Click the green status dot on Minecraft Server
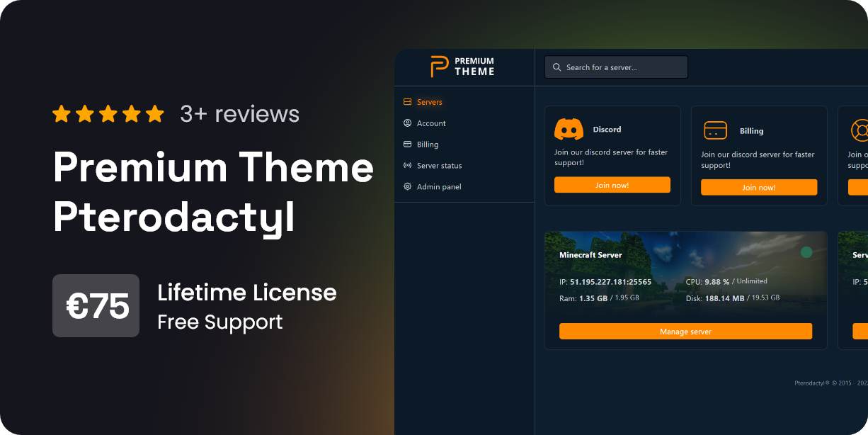 [806, 252]
